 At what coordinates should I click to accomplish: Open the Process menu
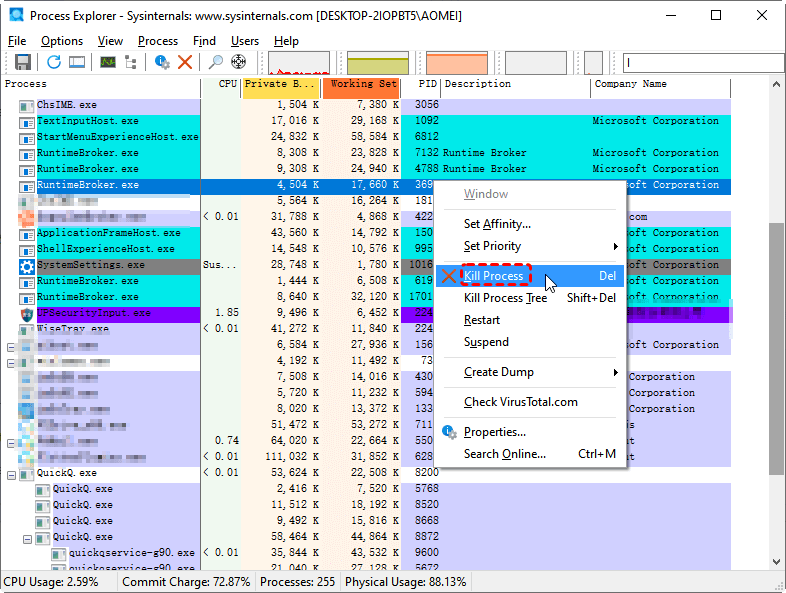158,41
